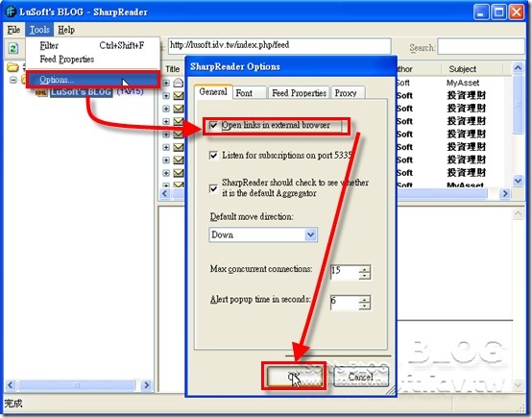Screen dimensions: 532x418
Task: Open the Tools menu
Action: (39, 30)
